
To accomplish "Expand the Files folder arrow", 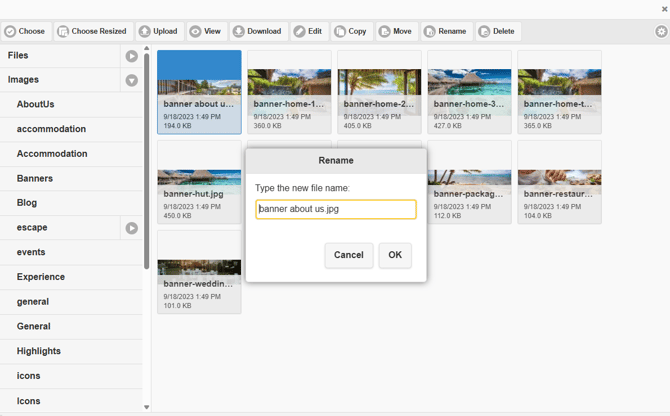I will pos(131,56).
